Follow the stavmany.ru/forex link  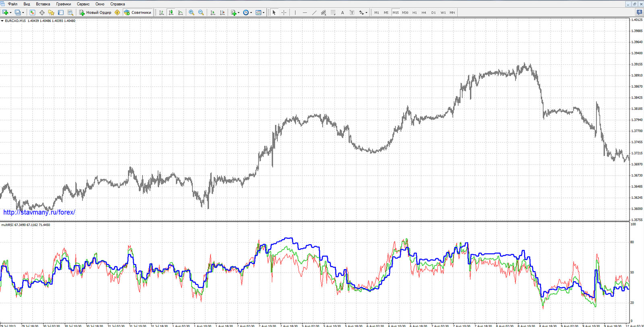39,212
